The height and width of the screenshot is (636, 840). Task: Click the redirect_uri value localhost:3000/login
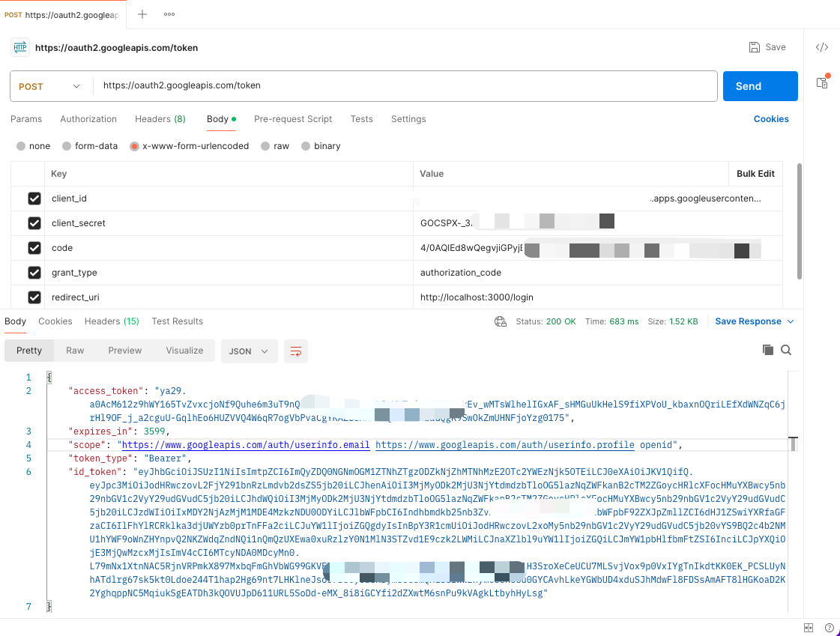tap(477, 297)
